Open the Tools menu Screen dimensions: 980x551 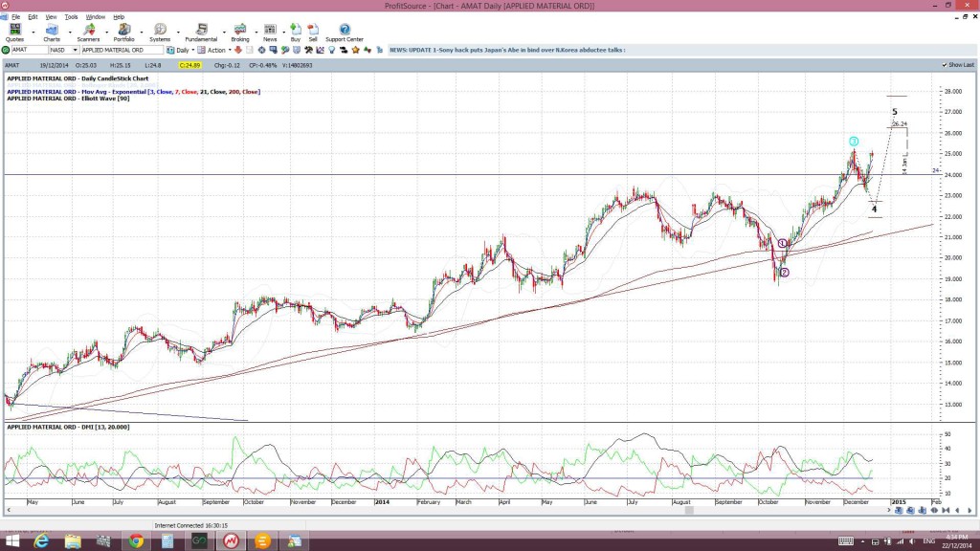pyautogui.click(x=71, y=17)
